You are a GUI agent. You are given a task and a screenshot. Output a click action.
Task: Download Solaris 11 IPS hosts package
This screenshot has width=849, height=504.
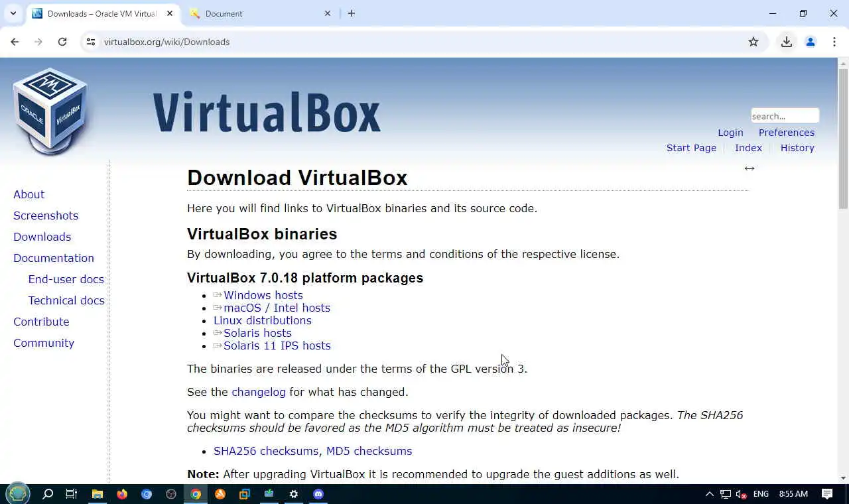(x=277, y=346)
